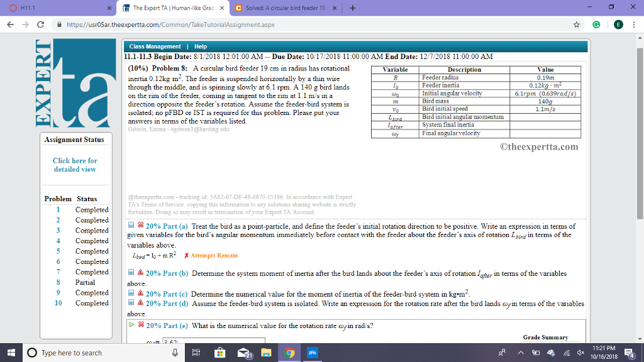
Task: Open Class Management menu
Action: pos(155,47)
